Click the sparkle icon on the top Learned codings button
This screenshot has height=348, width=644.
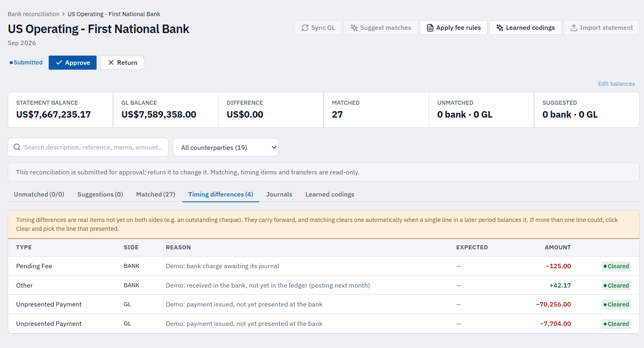click(500, 28)
